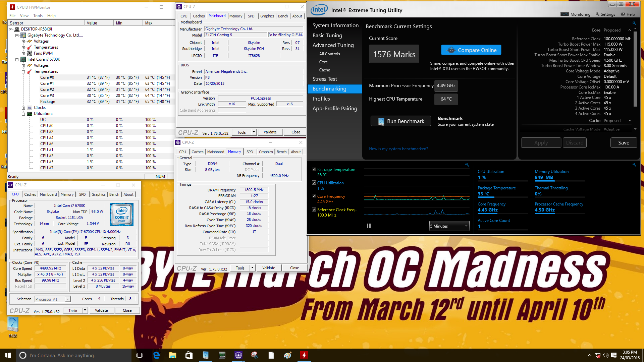Open XTU Settings

pos(605,14)
